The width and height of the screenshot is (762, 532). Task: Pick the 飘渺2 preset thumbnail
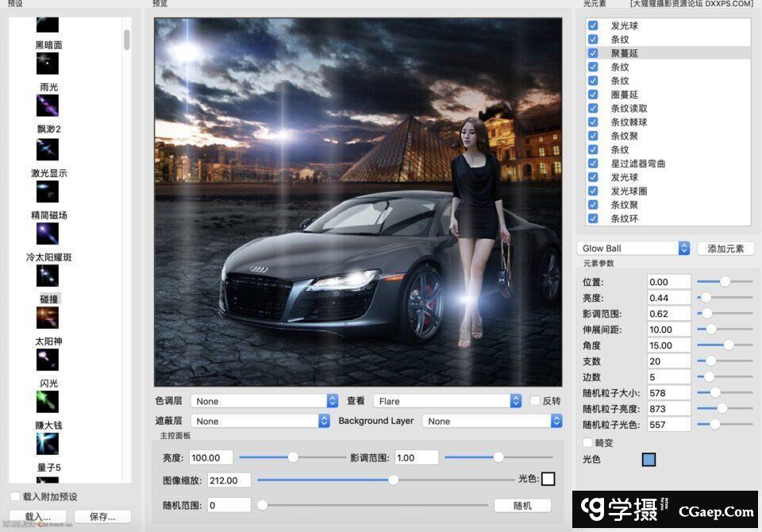[x=48, y=149]
